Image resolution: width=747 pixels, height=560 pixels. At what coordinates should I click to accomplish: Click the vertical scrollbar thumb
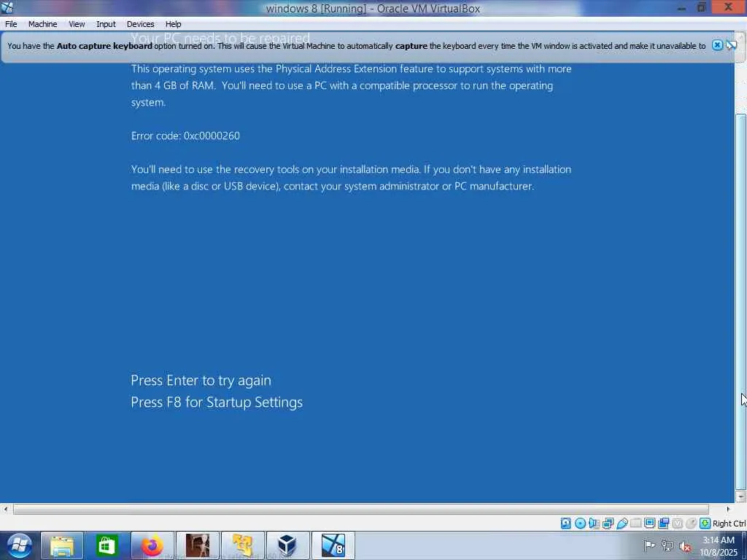click(x=740, y=302)
